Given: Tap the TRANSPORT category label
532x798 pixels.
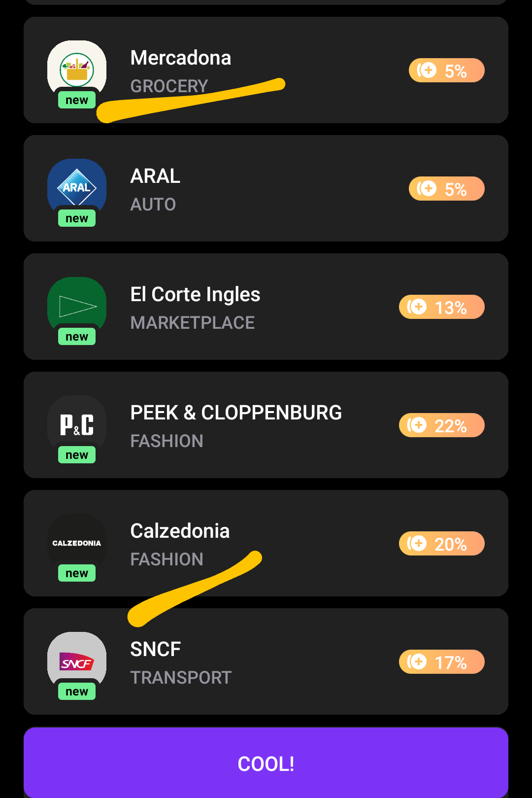Looking at the screenshot, I should (181, 678).
